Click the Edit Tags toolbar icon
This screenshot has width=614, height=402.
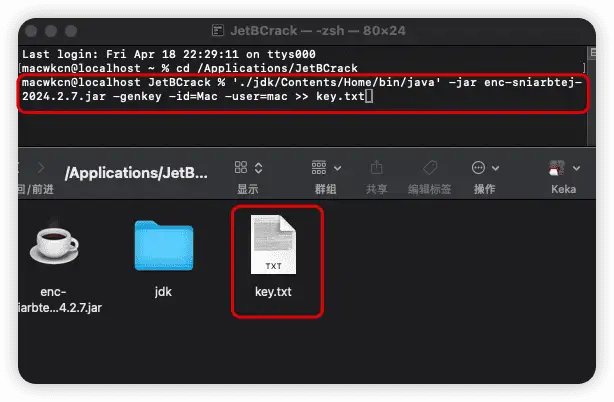(x=430, y=168)
